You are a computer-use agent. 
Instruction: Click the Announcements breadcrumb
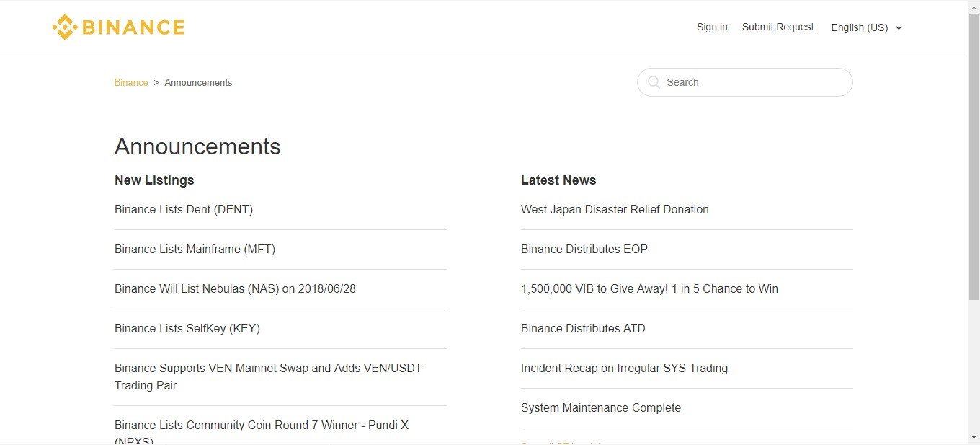tap(198, 82)
